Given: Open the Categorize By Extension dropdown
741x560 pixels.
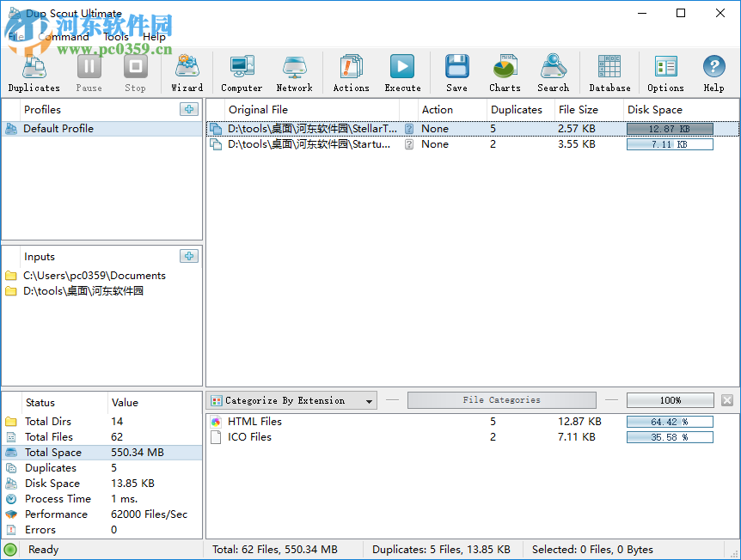Looking at the screenshot, I should tap(291, 400).
